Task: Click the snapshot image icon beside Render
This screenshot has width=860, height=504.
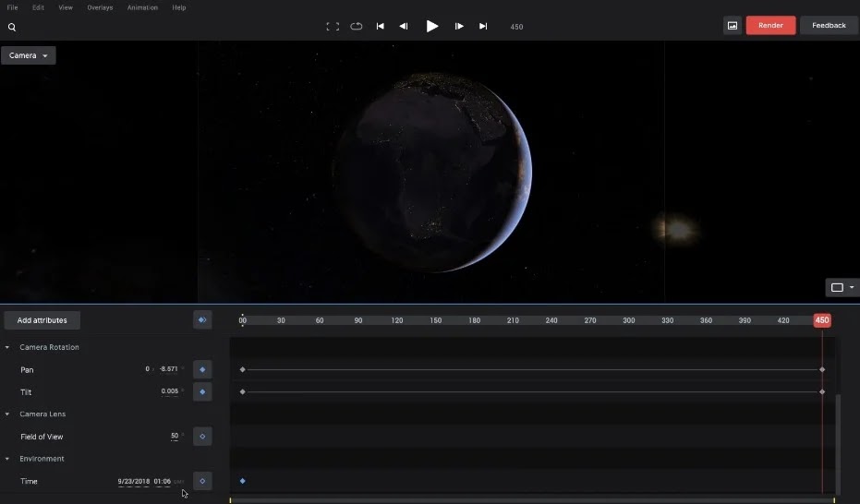Action: [733, 26]
